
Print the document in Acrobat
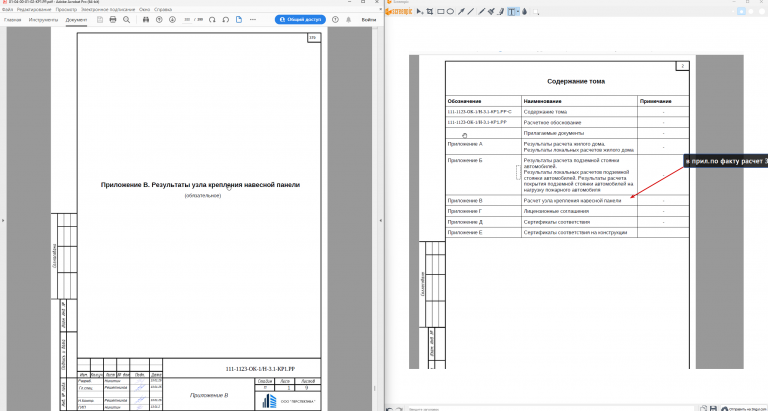click(113, 20)
